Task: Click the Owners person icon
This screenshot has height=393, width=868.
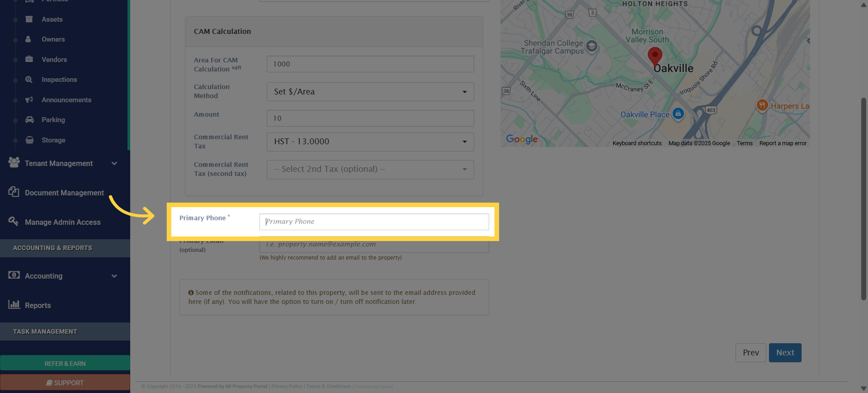Action: pyautogui.click(x=28, y=39)
